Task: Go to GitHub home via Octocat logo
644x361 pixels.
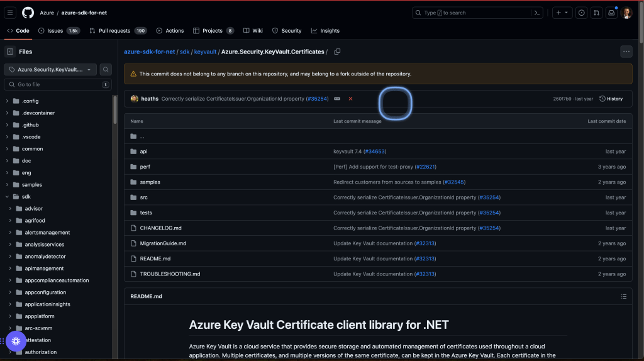Action: point(28,13)
